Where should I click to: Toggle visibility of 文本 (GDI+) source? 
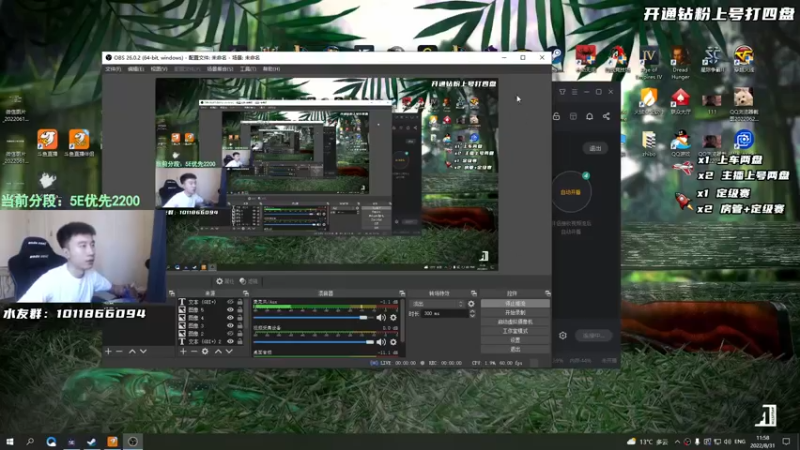(x=230, y=302)
